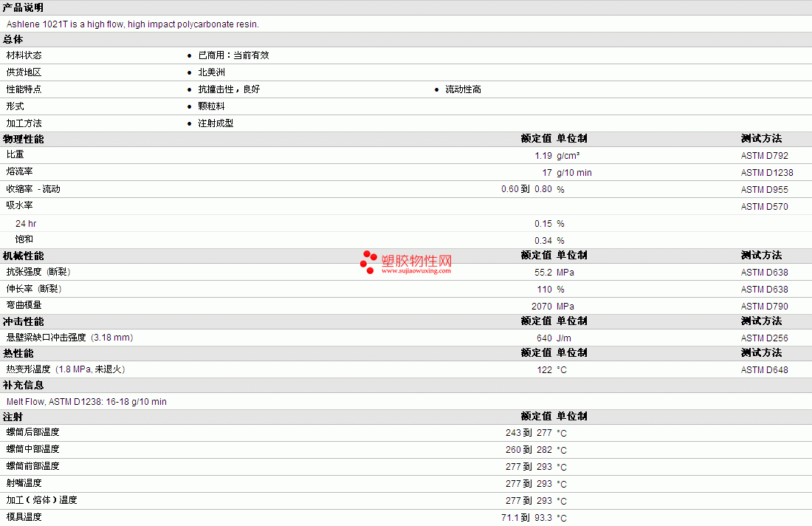This screenshot has height=526, width=812.
Task: Click the '24 hr' sub-row label
Action: point(26,224)
